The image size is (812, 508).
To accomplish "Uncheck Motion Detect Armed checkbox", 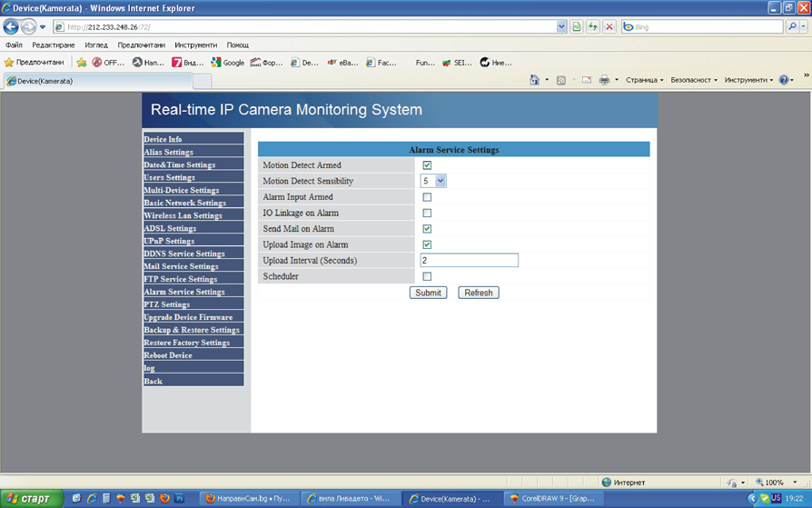I will 427,165.
